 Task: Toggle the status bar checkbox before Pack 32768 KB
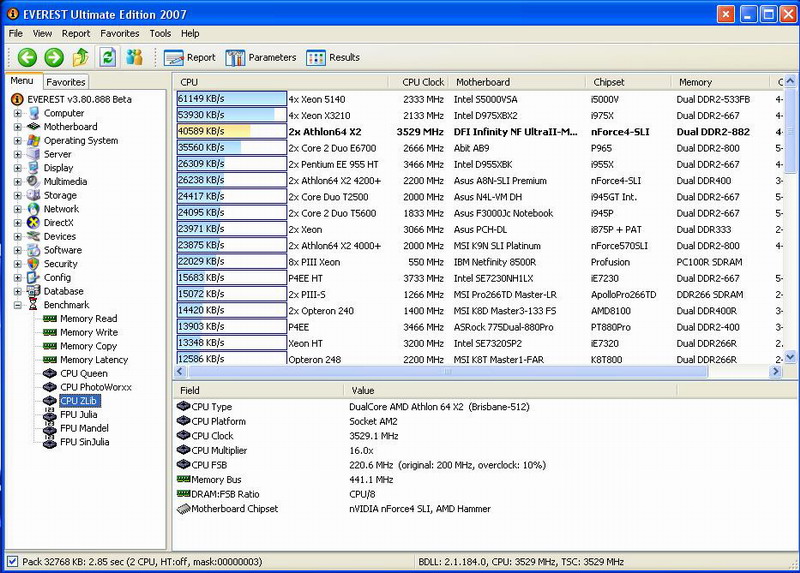coord(13,562)
